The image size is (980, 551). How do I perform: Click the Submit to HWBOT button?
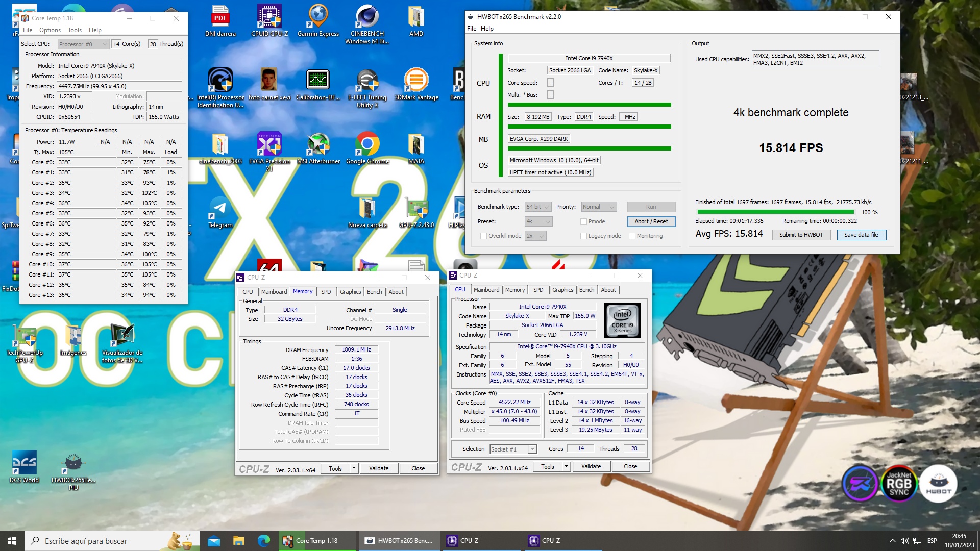pyautogui.click(x=801, y=235)
